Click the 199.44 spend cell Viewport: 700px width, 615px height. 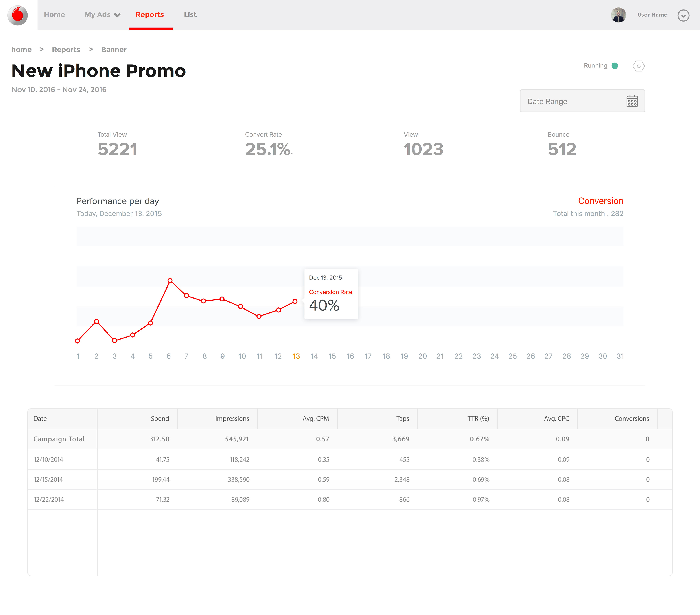tap(161, 479)
